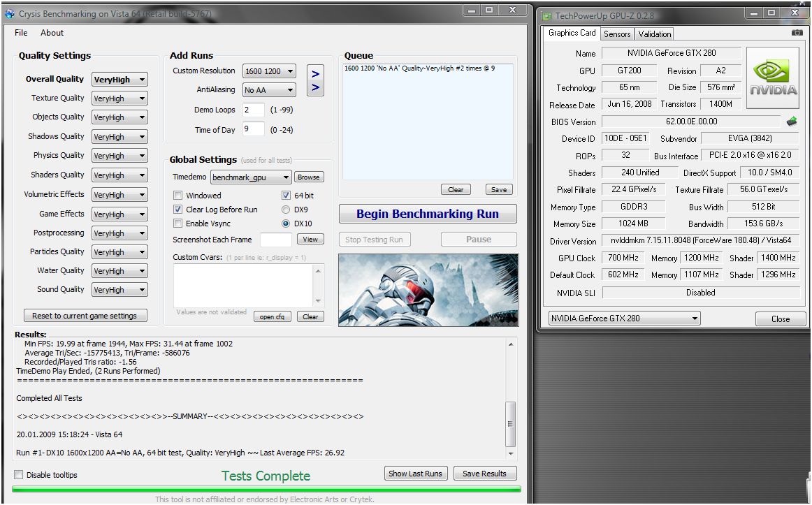Clear the Custom Cvars box

click(x=310, y=316)
